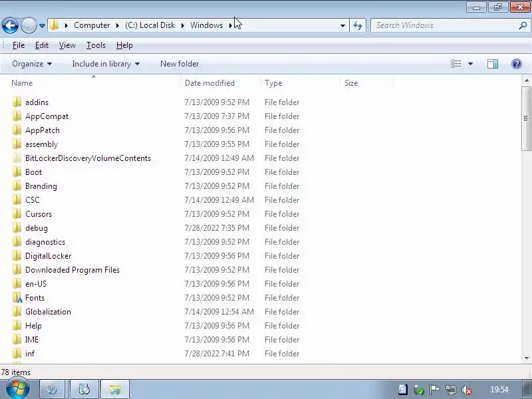Image resolution: width=532 pixels, height=399 pixels.
Task: Select the addins folder icon
Action: pyautogui.click(x=17, y=102)
